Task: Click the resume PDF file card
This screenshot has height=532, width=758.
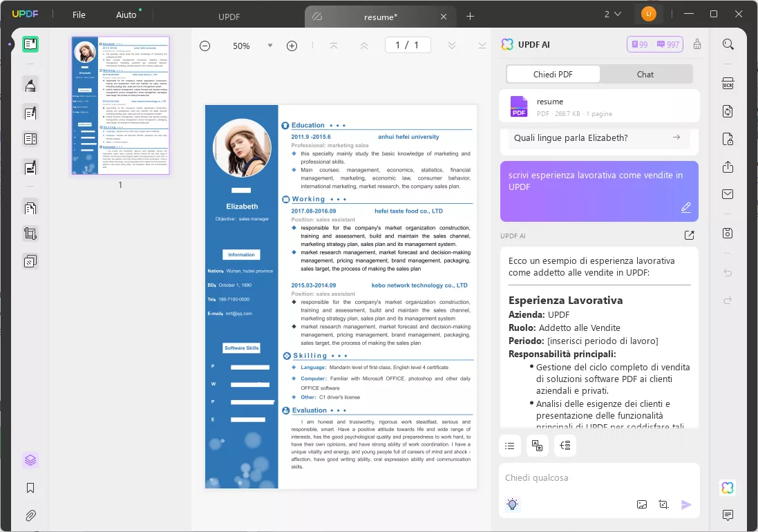Action: pos(600,106)
